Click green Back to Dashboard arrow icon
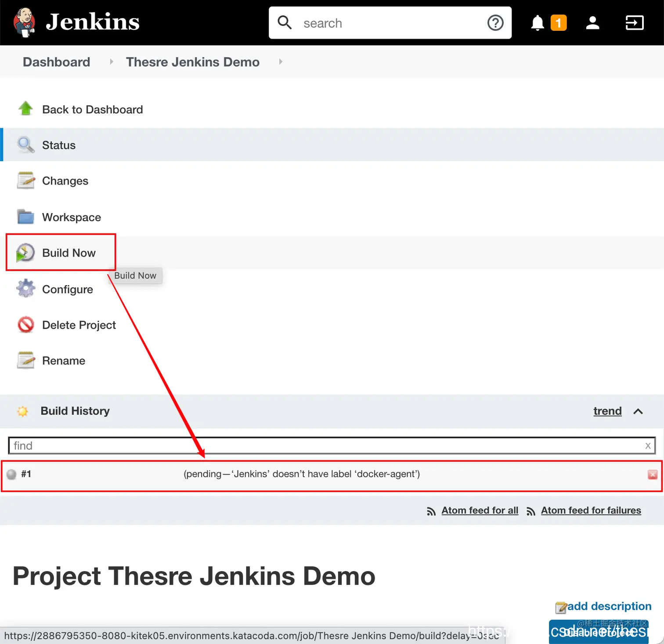 click(x=25, y=109)
